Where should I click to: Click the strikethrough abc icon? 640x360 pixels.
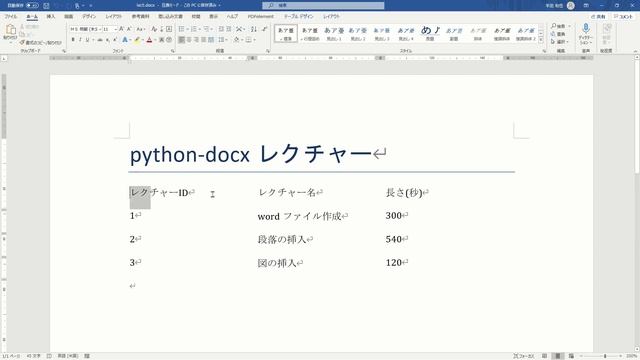100,40
